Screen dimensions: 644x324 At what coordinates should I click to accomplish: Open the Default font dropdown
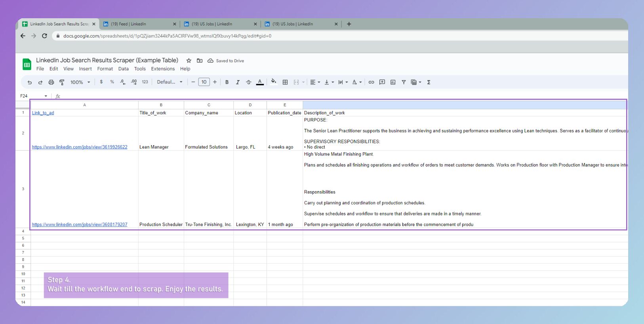point(170,82)
